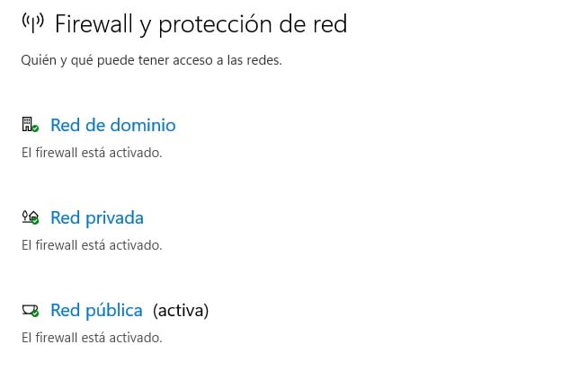Click green check badge on public network icon
Viewport: 588px width, 371px height.
pos(35,314)
